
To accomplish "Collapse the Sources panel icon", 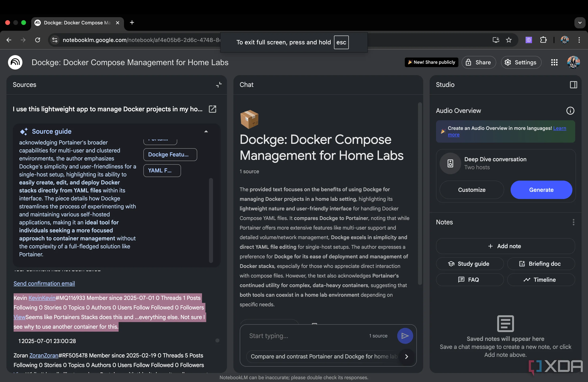I will coord(219,85).
